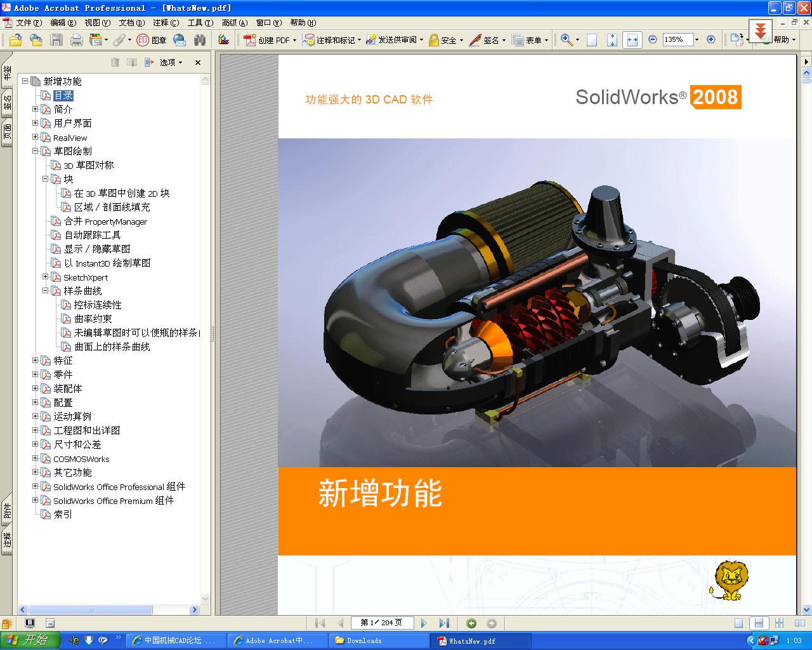The width and height of the screenshot is (812, 650).
Task: Print the document using the printer icon
Action: point(77,40)
